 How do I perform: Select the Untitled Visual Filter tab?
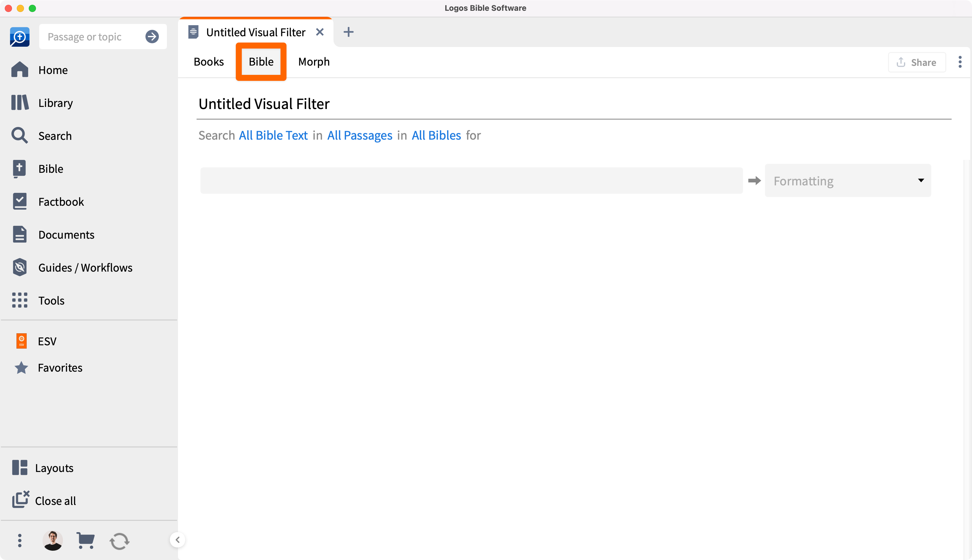click(x=256, y=32)
